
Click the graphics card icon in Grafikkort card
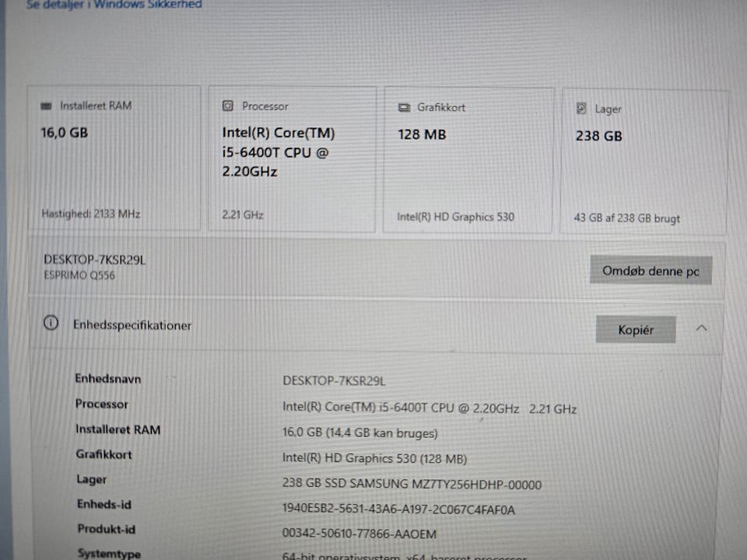pos(404,107)
